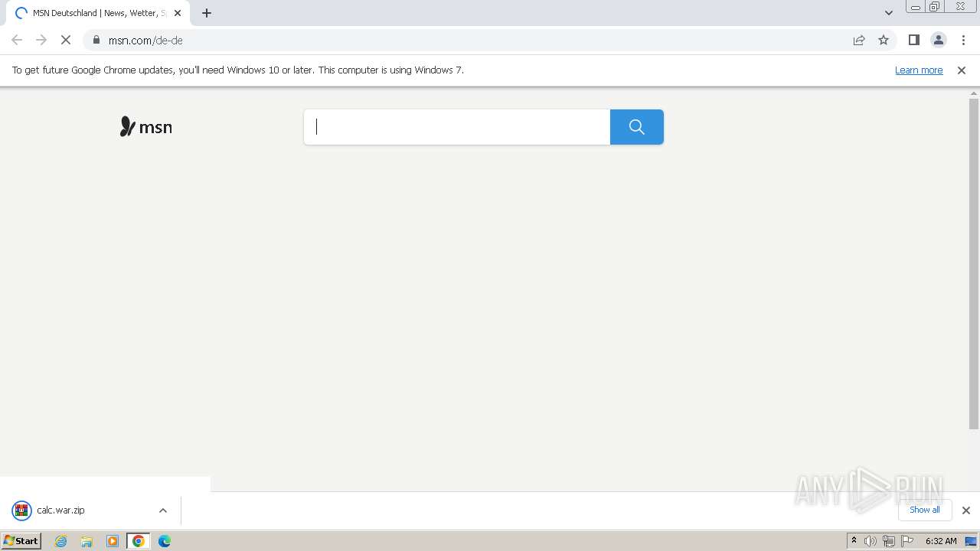Image resolution: width=980 pixels, height=551 pixels.
Task: Open Windows Media Player from taskbar
Action: [113, 541]
